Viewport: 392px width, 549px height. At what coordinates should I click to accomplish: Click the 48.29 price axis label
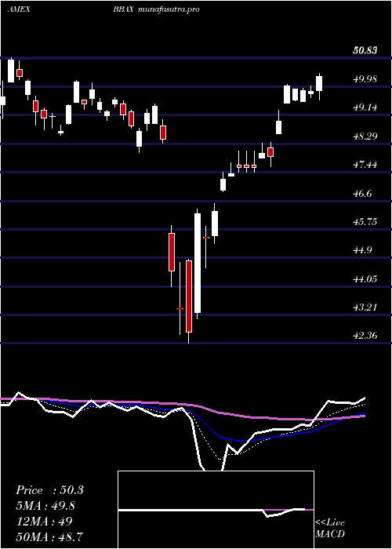pos(365,136)
